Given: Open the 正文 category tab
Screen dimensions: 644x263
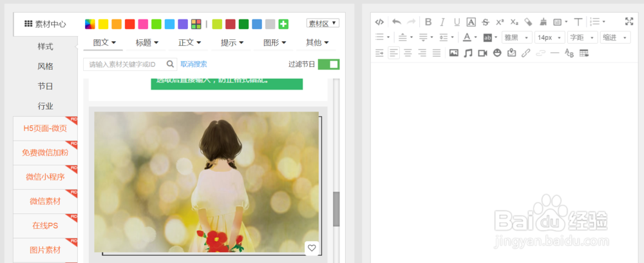Looking at the screenshot, I should click(x=189, y=43).
